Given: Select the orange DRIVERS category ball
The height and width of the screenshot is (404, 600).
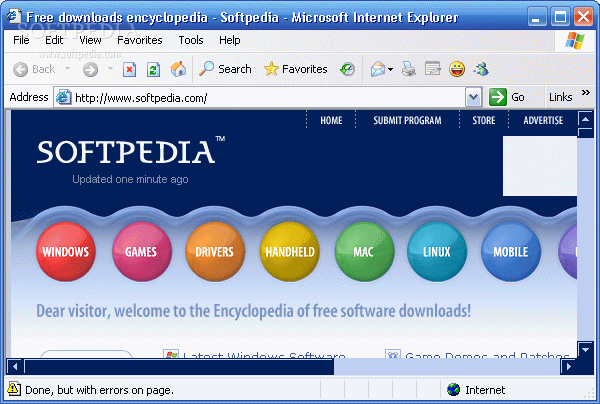Looking at the screenshot, I should [x=215, y=252].
